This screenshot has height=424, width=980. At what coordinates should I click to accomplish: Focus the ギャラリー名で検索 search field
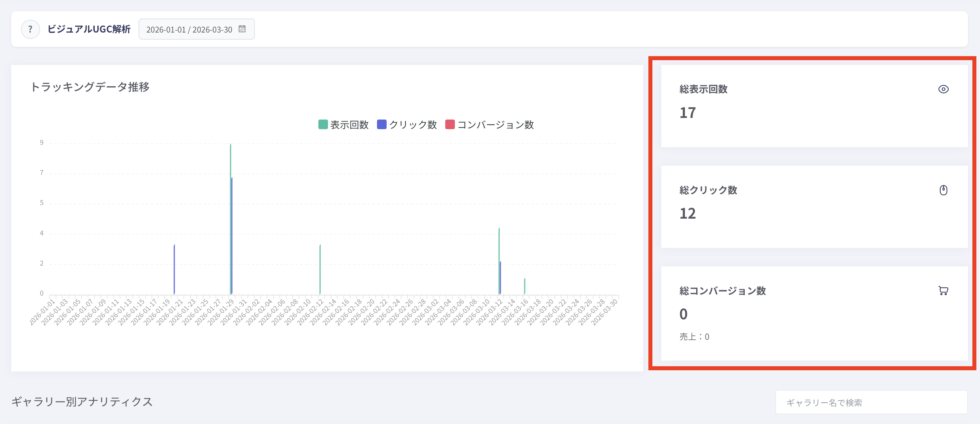(x=871, y=402)
